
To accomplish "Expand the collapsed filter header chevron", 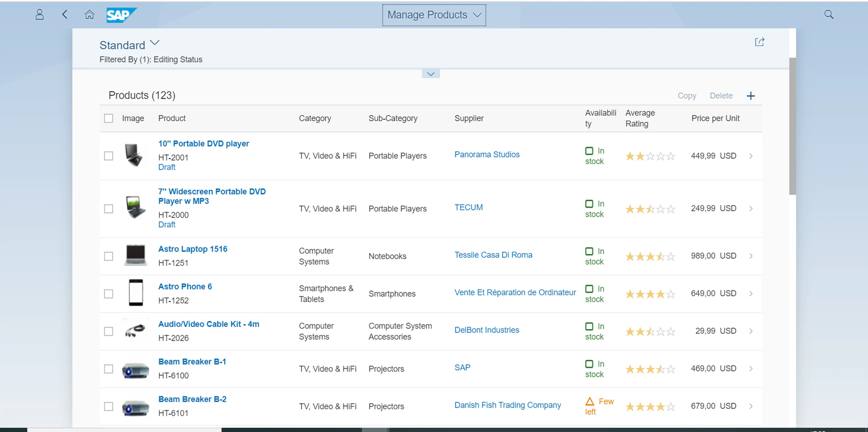I will 431,74.
